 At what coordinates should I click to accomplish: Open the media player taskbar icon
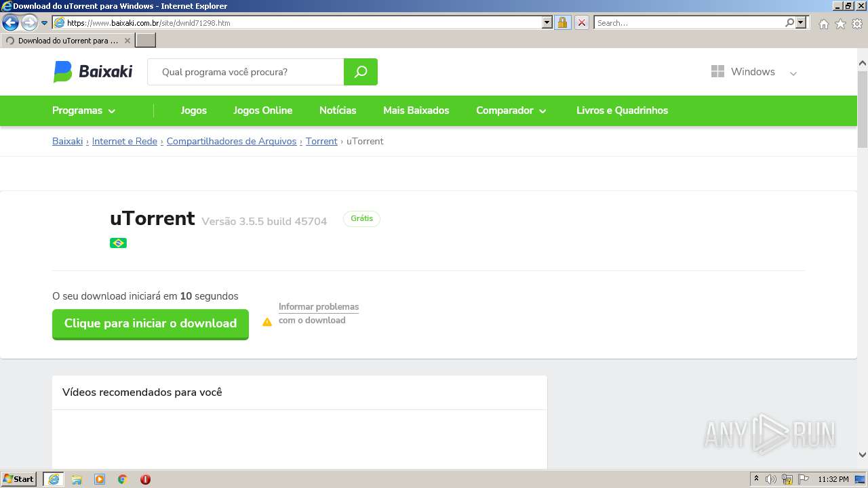[100, 479]
